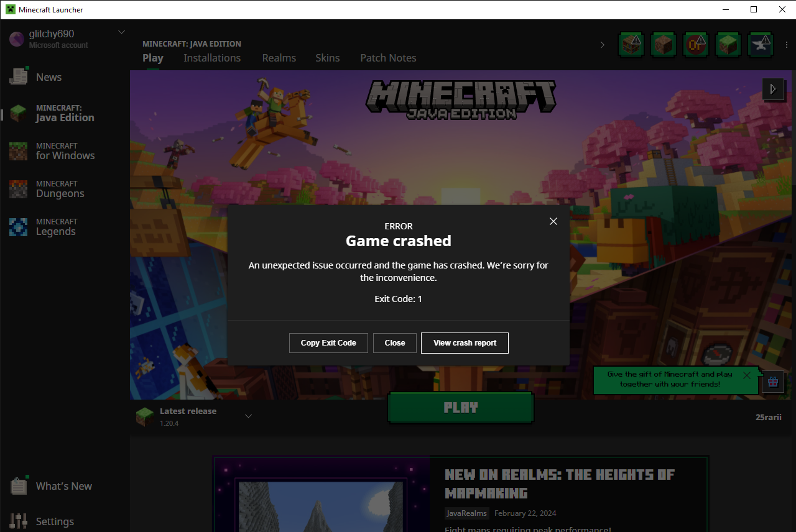Collapse the banner panel arrow at top-right

click(773, 89)
